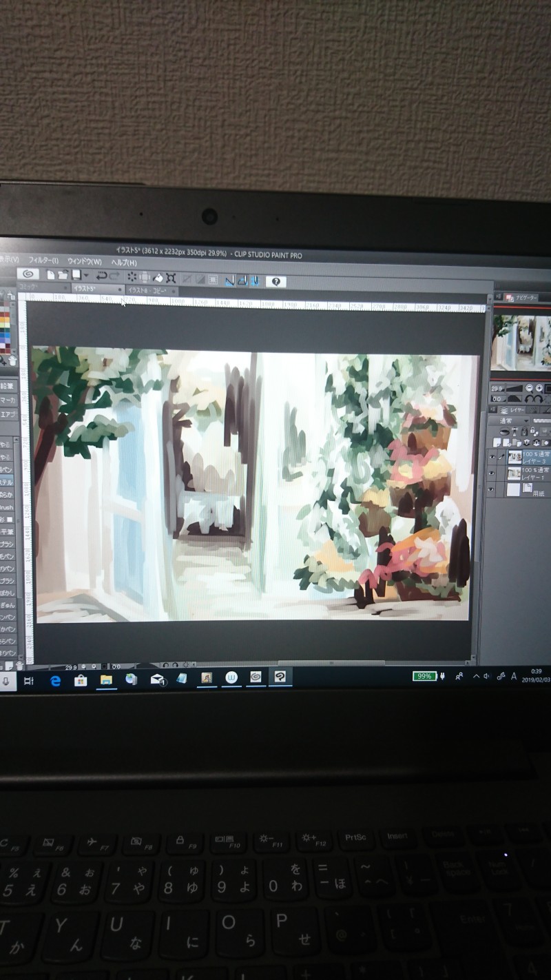Create a new canvas with New icon
This screenshot has width=551, height=980.
(50, 274)
